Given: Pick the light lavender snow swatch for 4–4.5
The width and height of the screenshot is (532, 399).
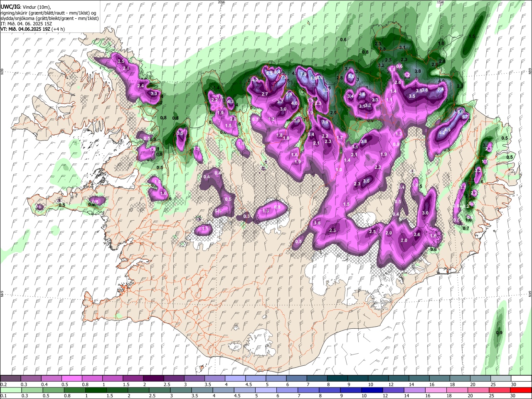Looking at the screenshot, I should (235, 378).
